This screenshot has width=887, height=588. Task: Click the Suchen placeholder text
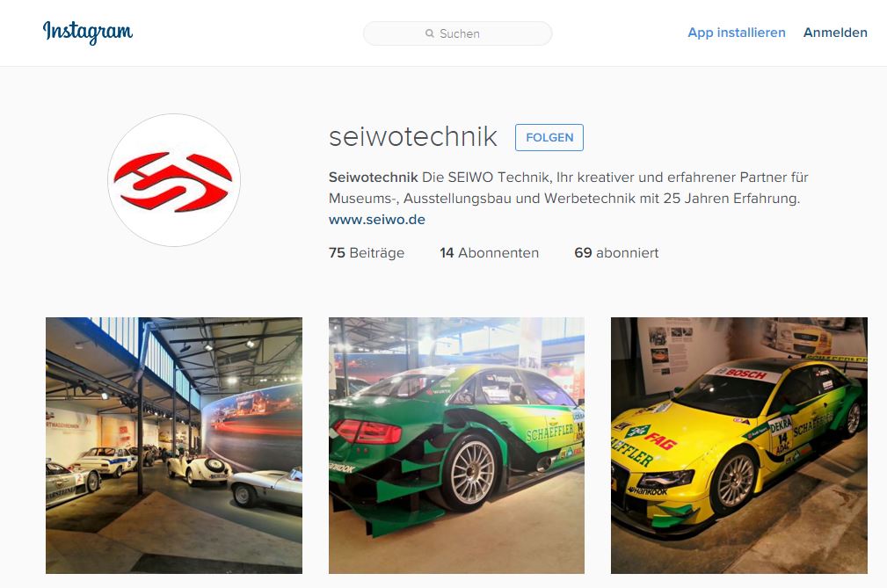point(460,34)
